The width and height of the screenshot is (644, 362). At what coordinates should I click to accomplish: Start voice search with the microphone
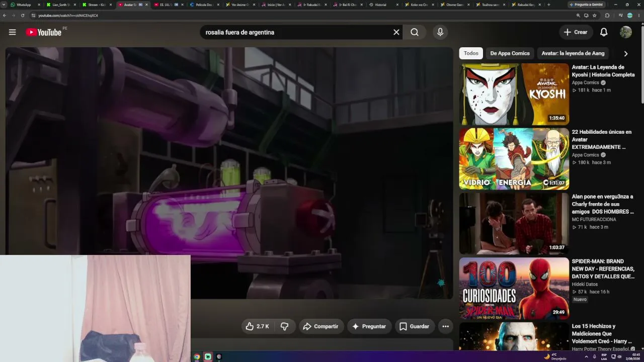[x=440, y=32]
